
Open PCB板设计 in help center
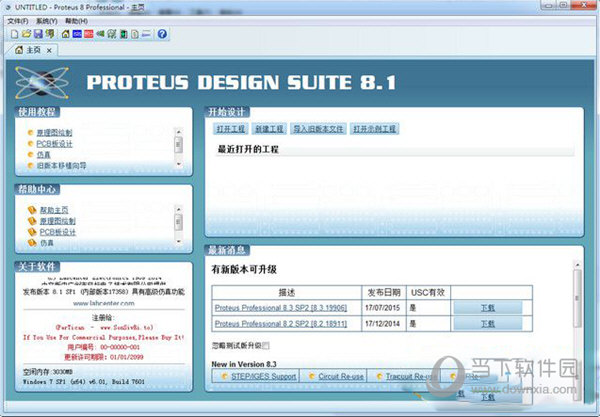coord(58,232)
